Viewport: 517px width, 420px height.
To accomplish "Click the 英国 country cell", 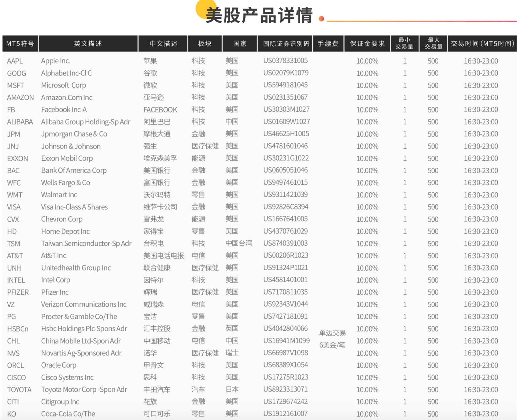I will 232,328.
